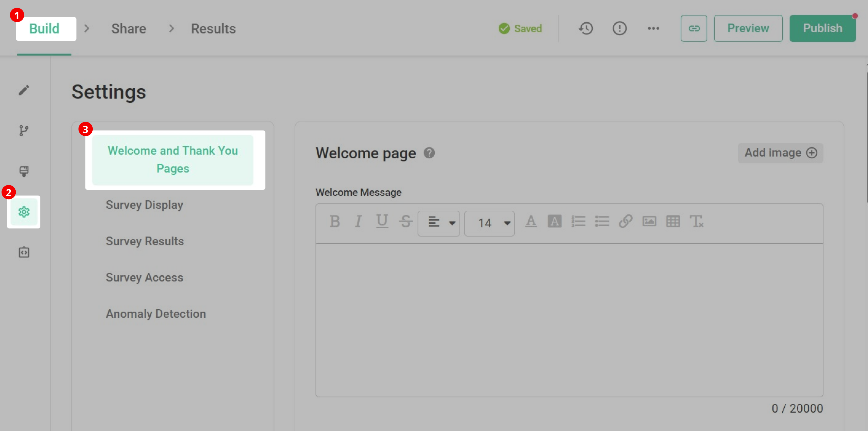Open the embed code icon in sidebar

point(24,252)
